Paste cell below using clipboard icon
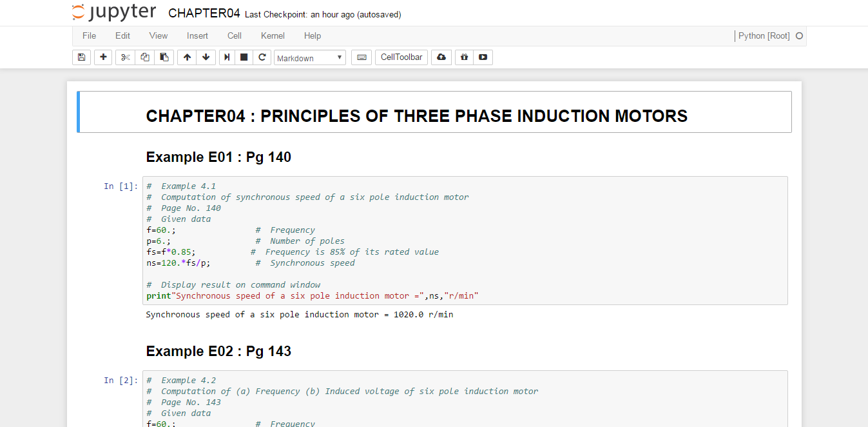The height and width of the screenshot is (427, 868). click(164, 57)
